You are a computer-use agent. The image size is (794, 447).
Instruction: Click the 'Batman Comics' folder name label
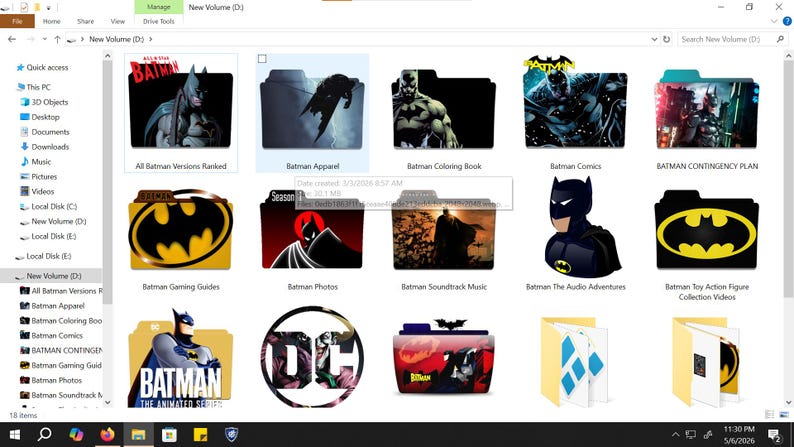tap(575, 166)
